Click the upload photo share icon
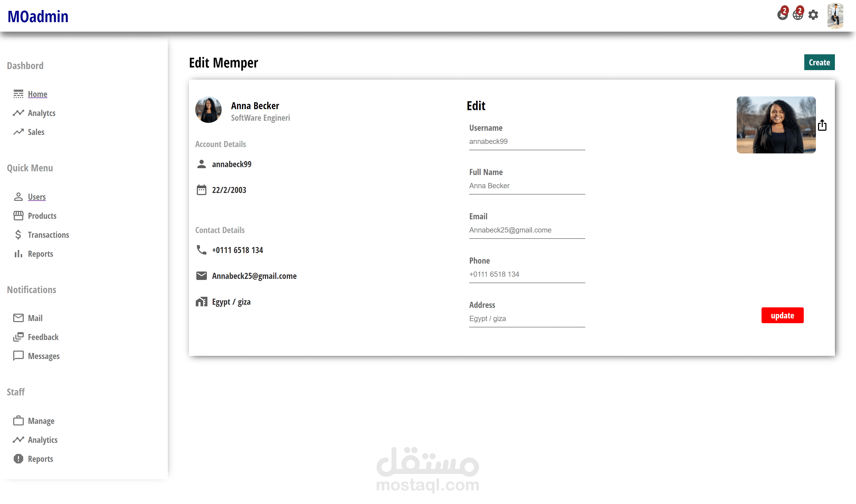This screenshot has height=504, width=856. point(822,125)
